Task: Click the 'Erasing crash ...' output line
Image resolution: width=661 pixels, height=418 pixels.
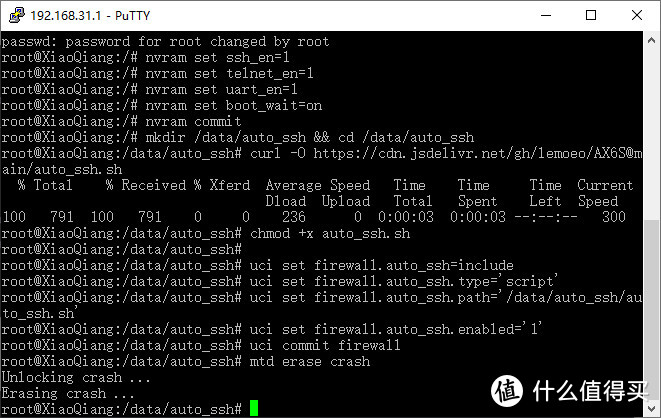Action: coord(68,394)
